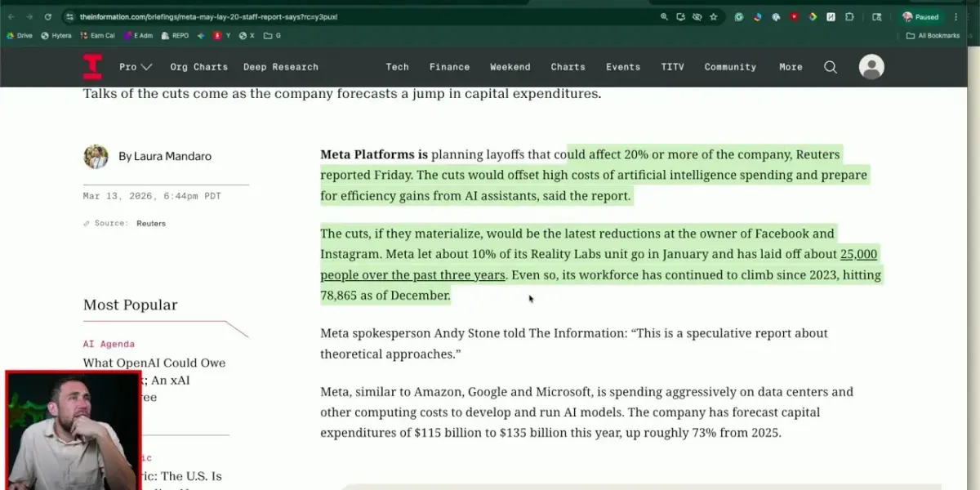Image resolution: width=980 pixels, height=490 pixels.
Task: Open the browser zoom magnifier icon
Action: pos(664,16)
